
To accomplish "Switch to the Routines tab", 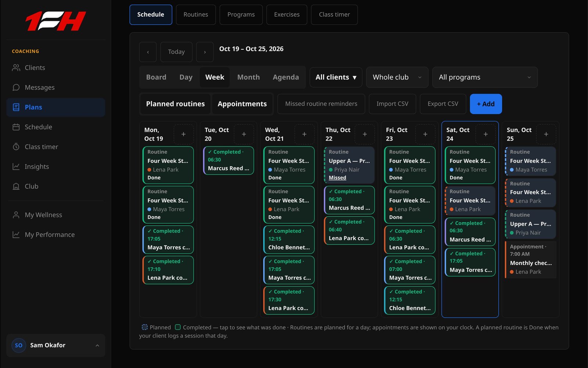I will 196,15.
